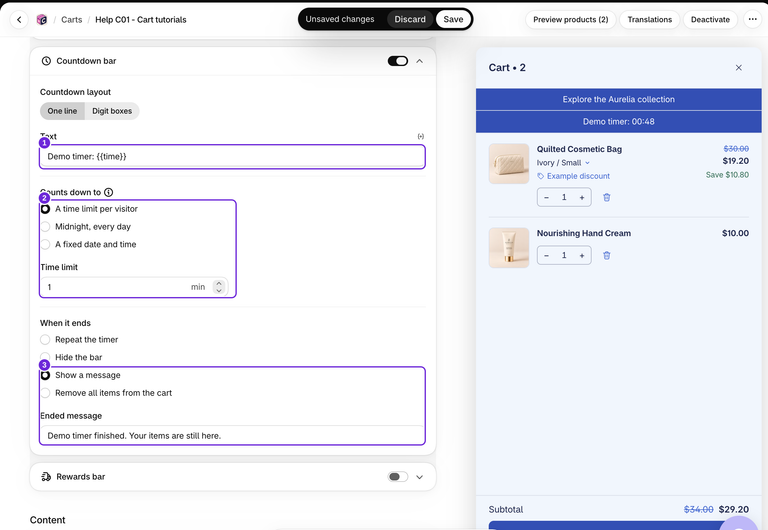Choose Repeat the timer option

point(45,340)
